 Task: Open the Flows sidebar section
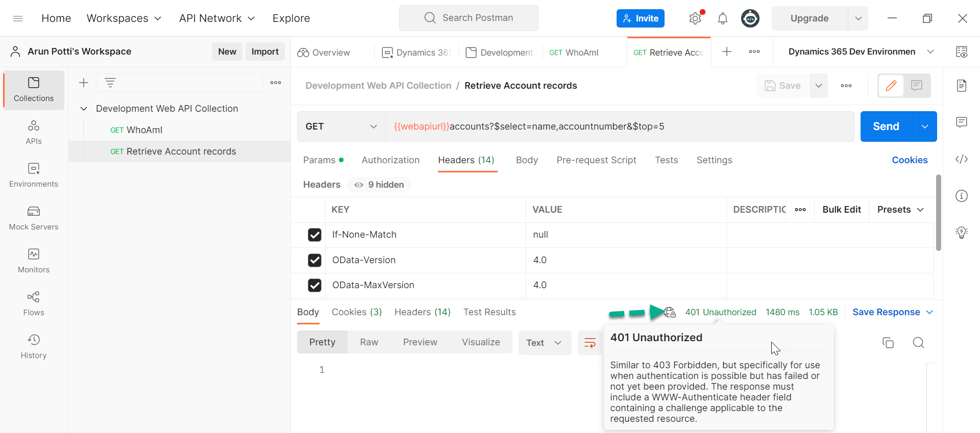(34, 304)
